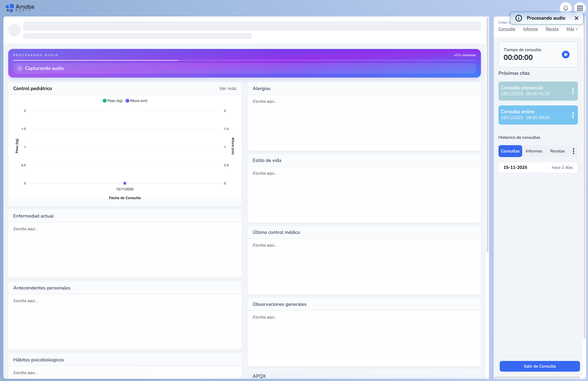This screenshot has height=381, width=588.
Task: Open Ver más for Control pediátrico
Action: tap(227, 88)
